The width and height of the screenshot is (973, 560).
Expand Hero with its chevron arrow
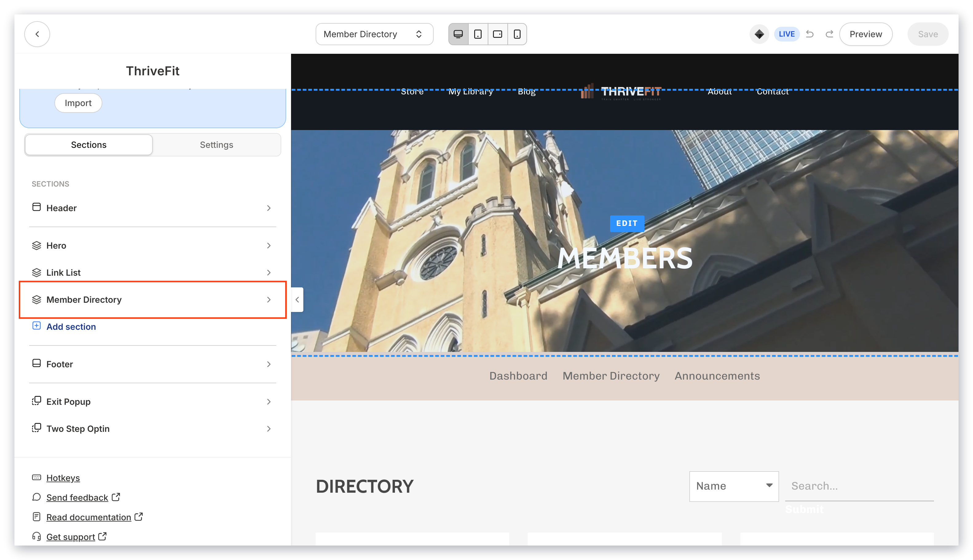pos(269,246)
